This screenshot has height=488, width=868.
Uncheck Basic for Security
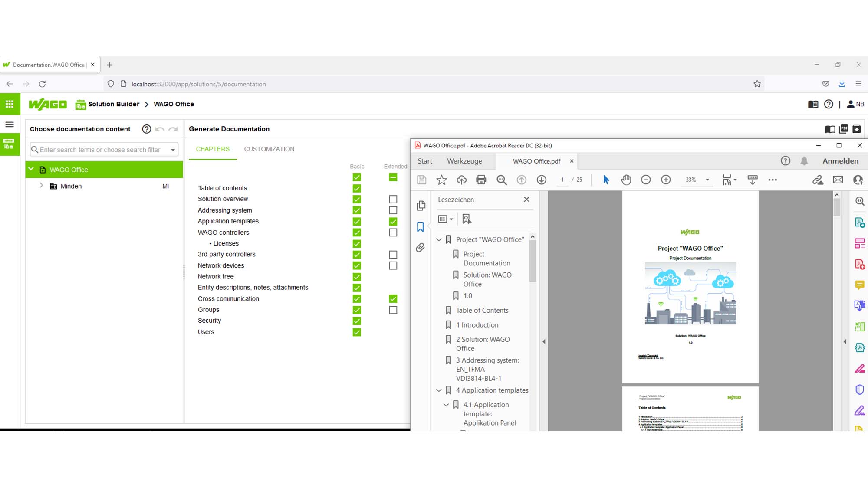pos(357,321)
